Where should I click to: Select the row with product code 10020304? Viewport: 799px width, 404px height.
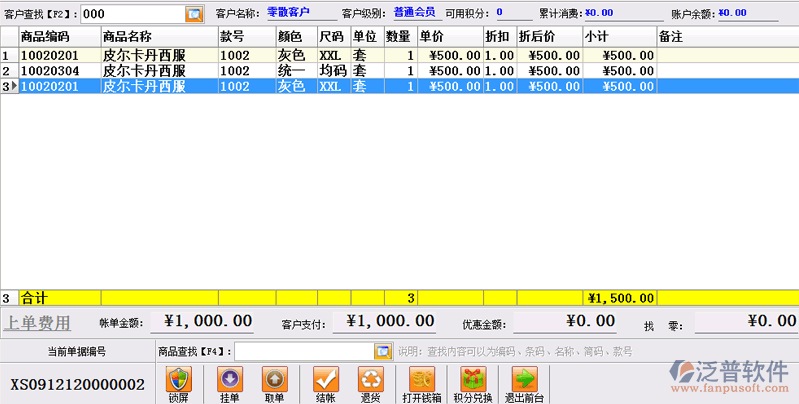[58, 71]
